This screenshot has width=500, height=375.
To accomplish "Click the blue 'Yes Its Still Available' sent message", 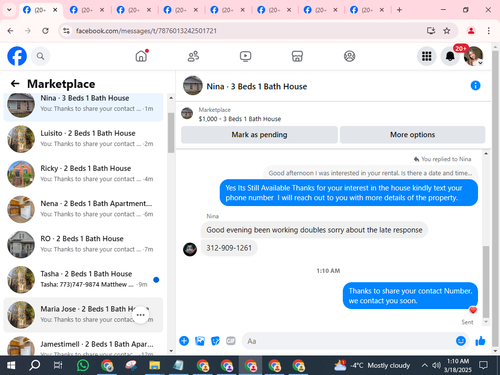I will click(349, 193).
